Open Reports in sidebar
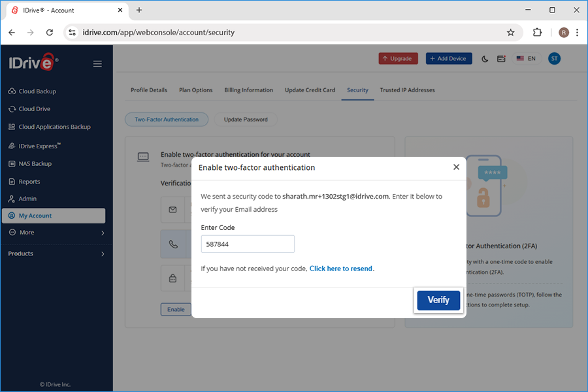 [x=29, y=182]
